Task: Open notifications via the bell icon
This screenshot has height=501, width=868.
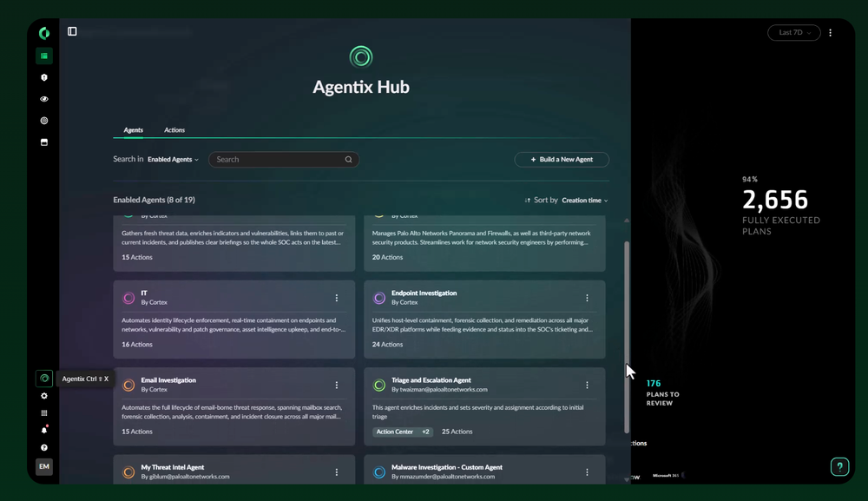Action: tap(44, 428)
